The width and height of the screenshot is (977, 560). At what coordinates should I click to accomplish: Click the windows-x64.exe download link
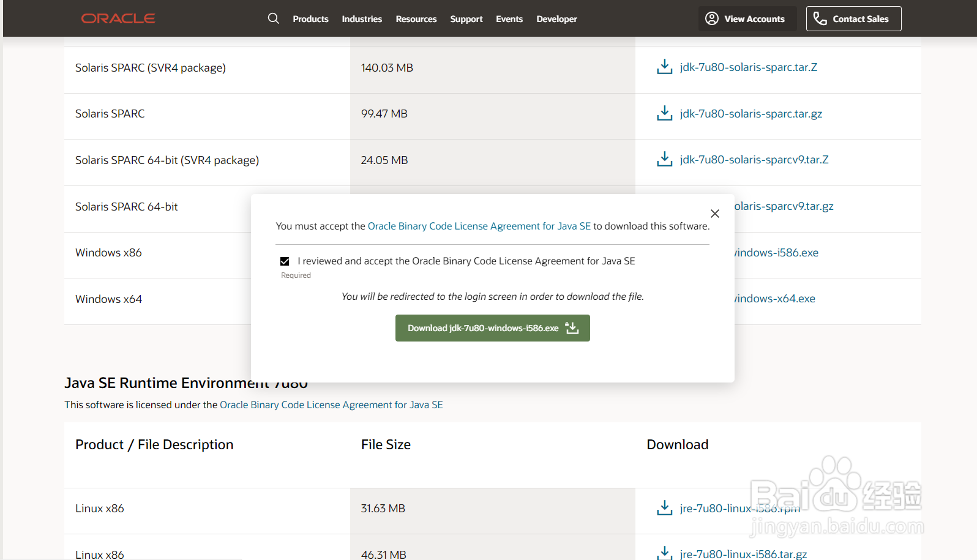(x=775, y=299)
